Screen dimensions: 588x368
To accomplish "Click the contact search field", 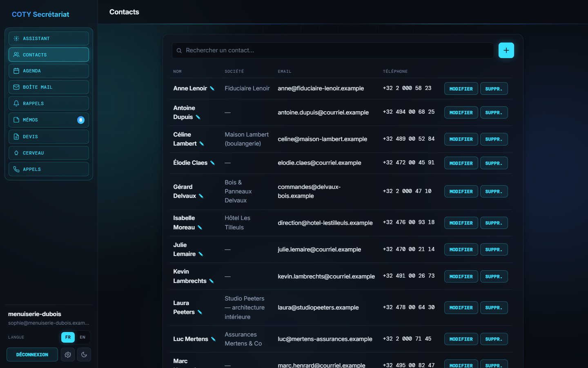I will (333, 50).
